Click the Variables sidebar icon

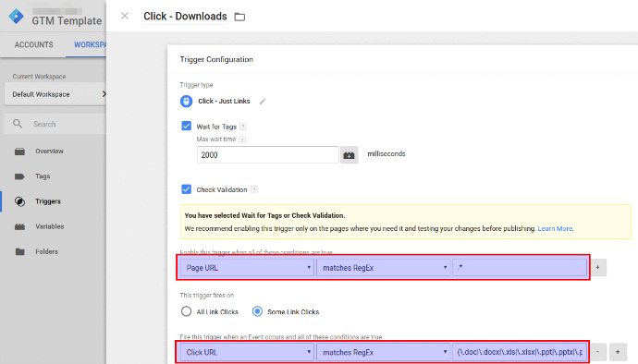pos(19,226)
